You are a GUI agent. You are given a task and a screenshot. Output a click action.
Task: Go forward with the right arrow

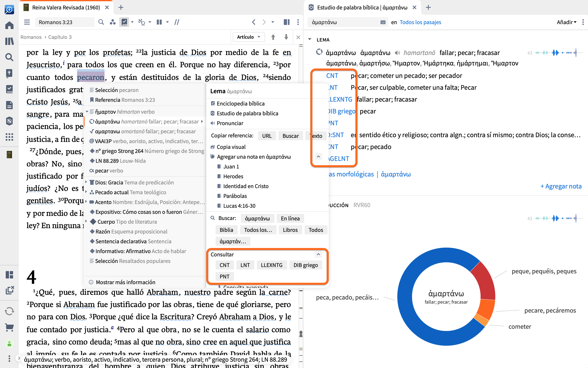[x=264, y=22]
